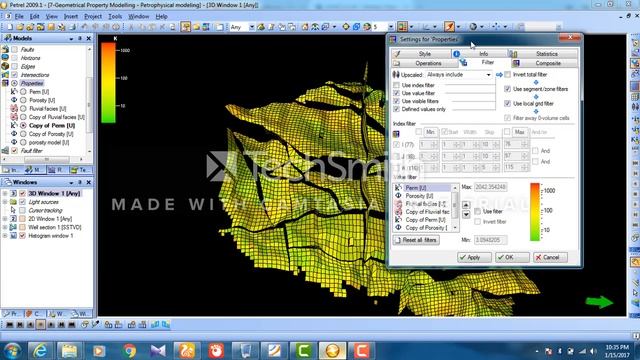Image resolution: width=640 pixels, height=360 pixels.
Task: Expand the Histogram window 1 tree node
Action: [x=5, y=236]
